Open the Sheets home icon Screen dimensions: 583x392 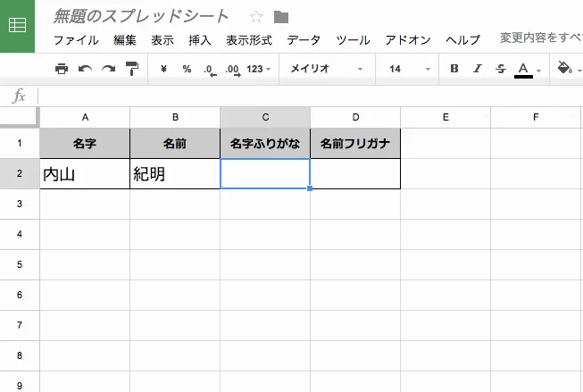[x=17, y=26]
